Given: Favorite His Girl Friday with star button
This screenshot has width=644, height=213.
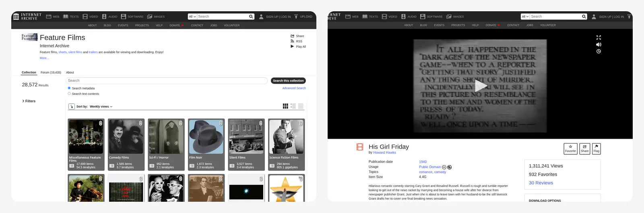Looking at the screenshot, I should coord(570,149).
